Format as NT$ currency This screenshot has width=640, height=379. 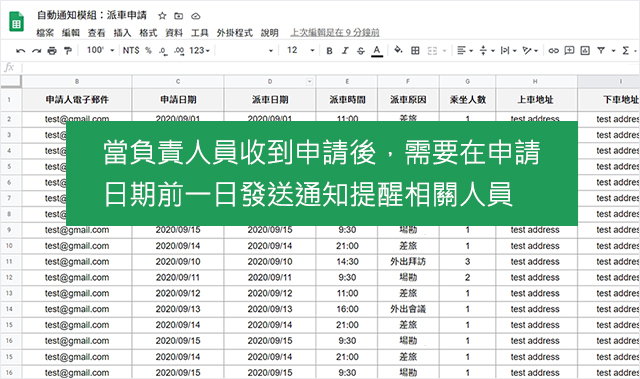tap(131, 50)
